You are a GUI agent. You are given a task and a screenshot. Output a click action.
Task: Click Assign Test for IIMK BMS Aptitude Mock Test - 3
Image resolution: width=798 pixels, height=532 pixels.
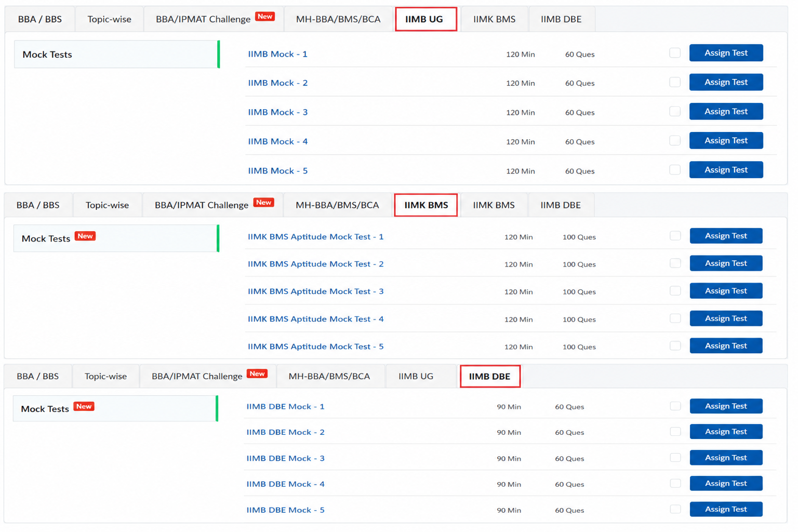(x=726, y=291)
